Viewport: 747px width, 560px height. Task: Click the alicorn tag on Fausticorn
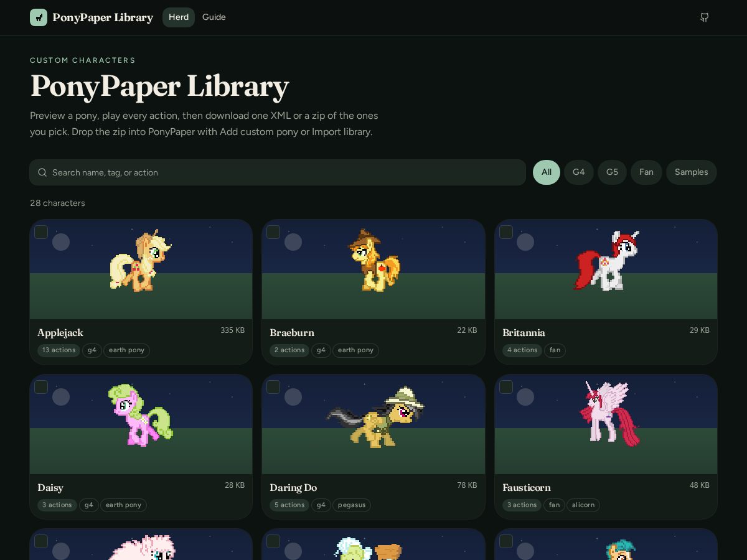pyautogui.click(x=583, y=505)
